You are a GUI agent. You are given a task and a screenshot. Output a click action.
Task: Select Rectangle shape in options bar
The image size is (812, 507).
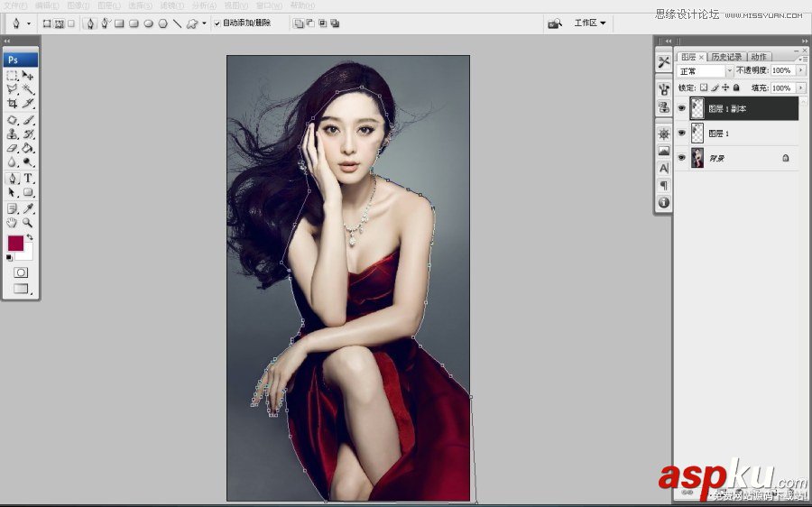(119, 23)
